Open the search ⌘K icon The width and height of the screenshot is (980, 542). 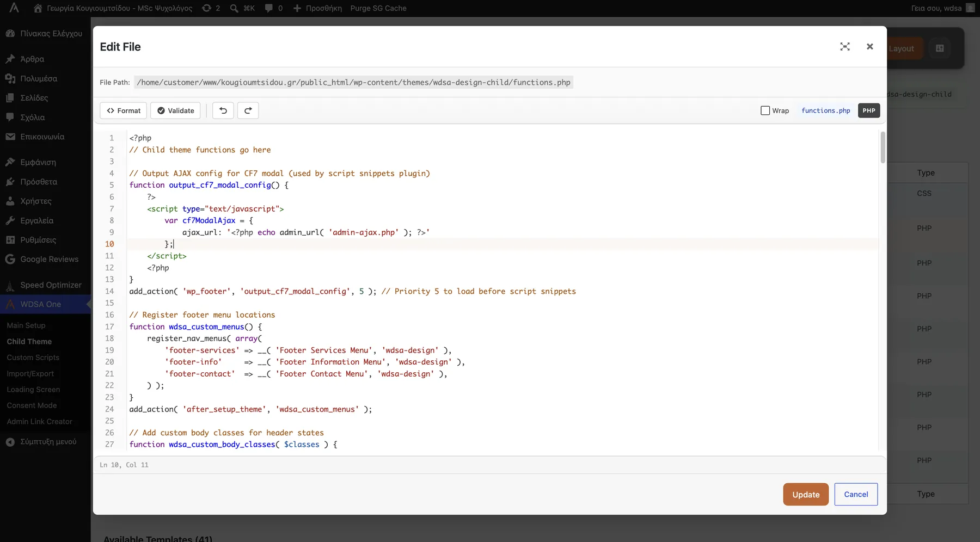pos(242,8)
